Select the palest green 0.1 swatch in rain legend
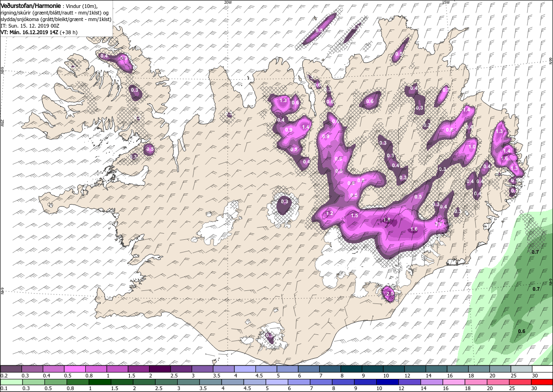553x392 pixels. coord(11,382)
